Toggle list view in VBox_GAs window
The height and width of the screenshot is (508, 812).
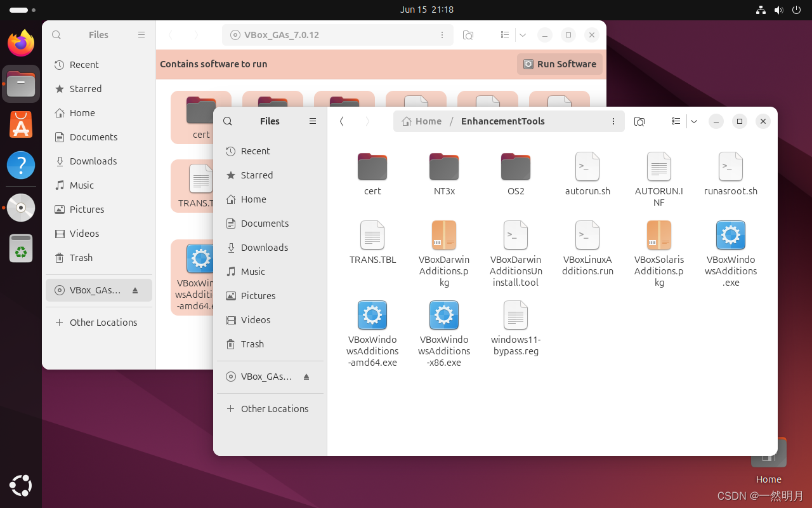(x=505, y=35)
